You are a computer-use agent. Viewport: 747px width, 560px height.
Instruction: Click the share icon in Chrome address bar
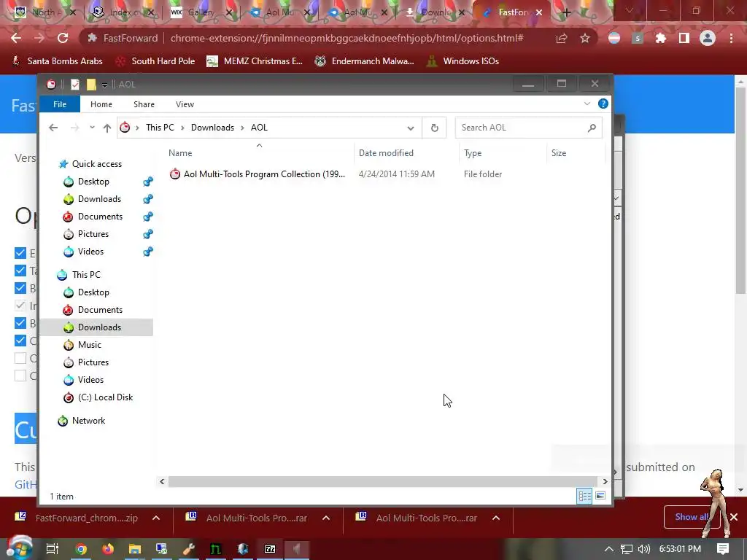pos(562,38)
